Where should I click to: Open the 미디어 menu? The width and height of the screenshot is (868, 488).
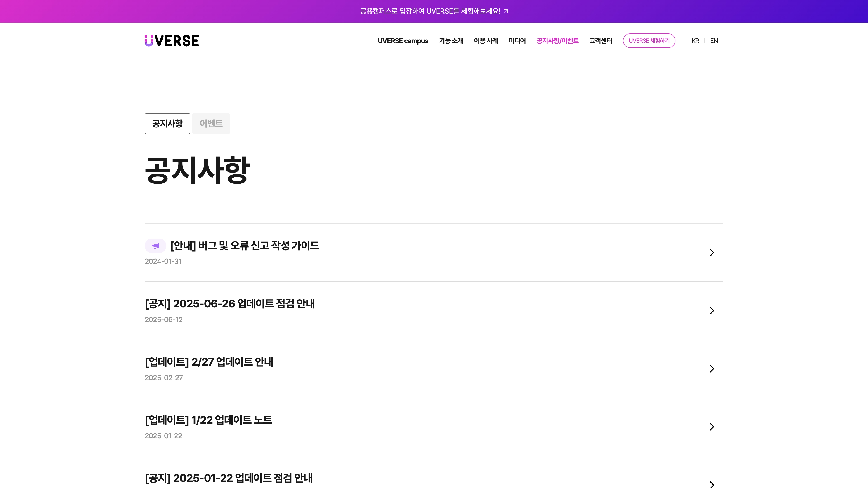click(517, 41)
